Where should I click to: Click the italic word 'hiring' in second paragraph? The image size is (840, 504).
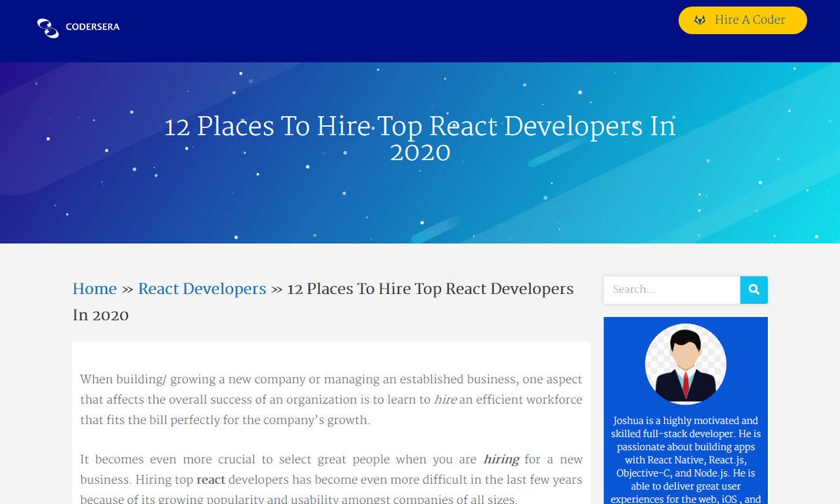pos(501,460)
